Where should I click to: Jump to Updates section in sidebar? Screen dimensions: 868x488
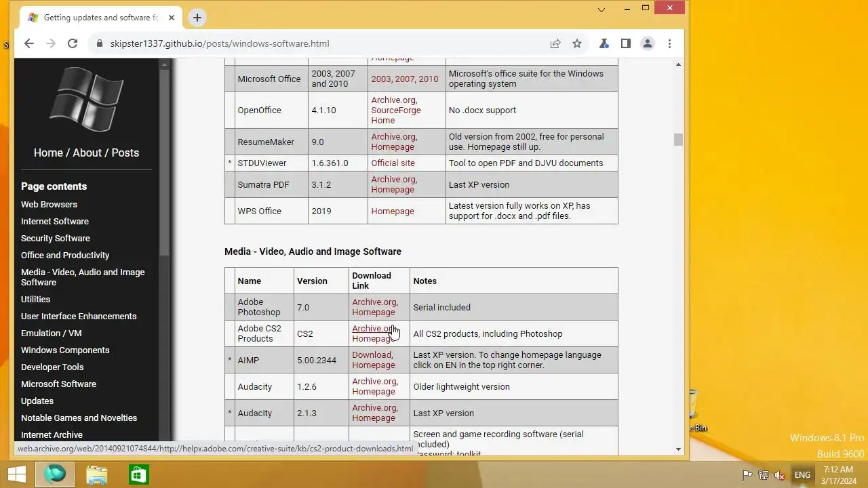tap(37, 401)
